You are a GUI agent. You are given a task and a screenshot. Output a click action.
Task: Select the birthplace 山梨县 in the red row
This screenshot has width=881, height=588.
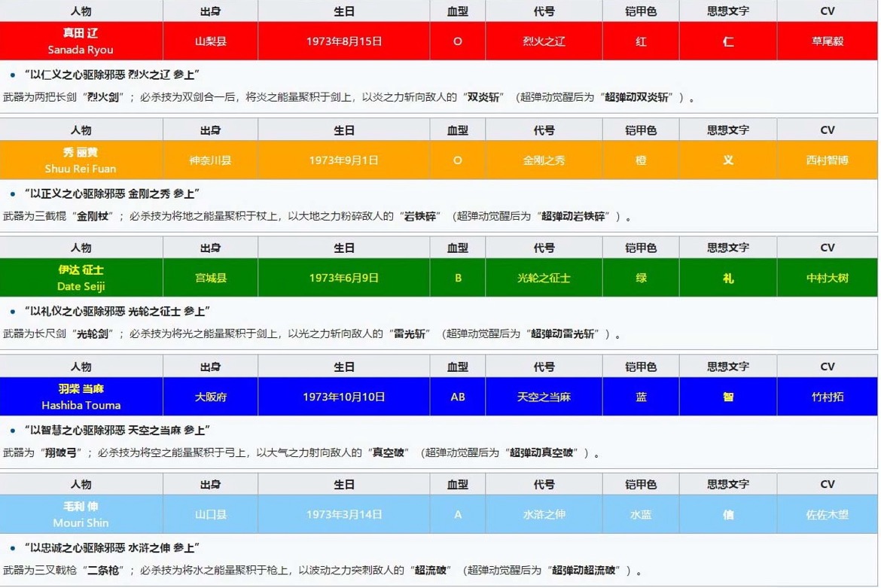tap(211, 41)
